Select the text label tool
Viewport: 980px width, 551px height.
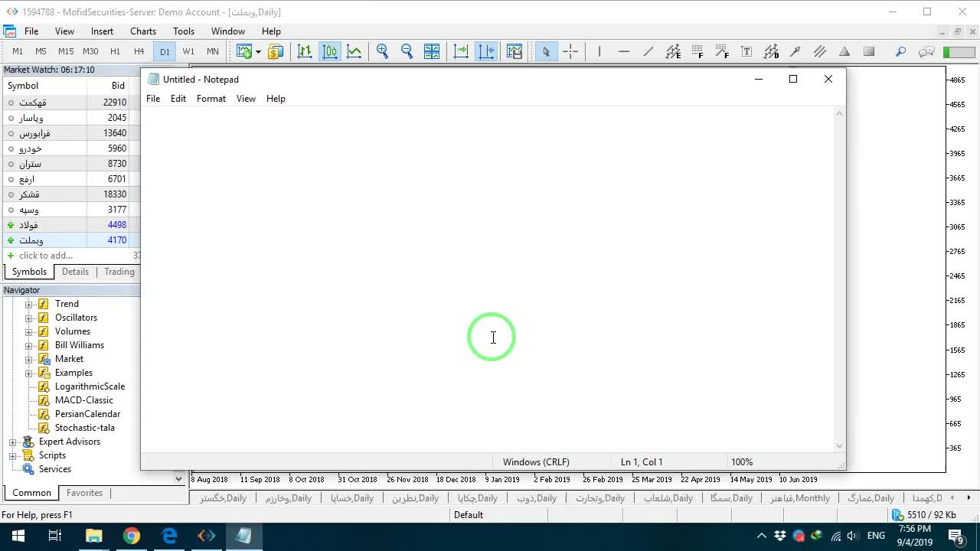(746, 51)
